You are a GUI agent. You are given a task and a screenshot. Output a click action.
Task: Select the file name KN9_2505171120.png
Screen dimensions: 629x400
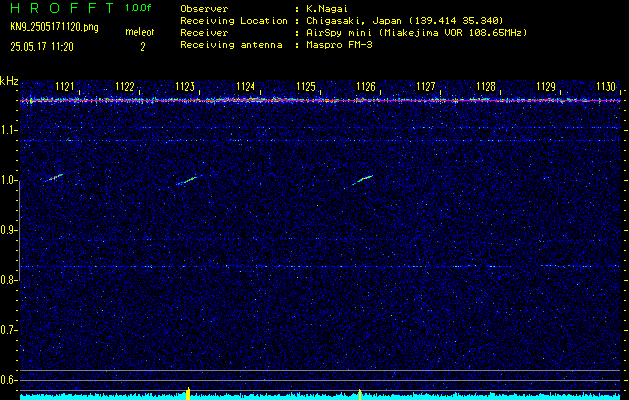click(54, 27)
